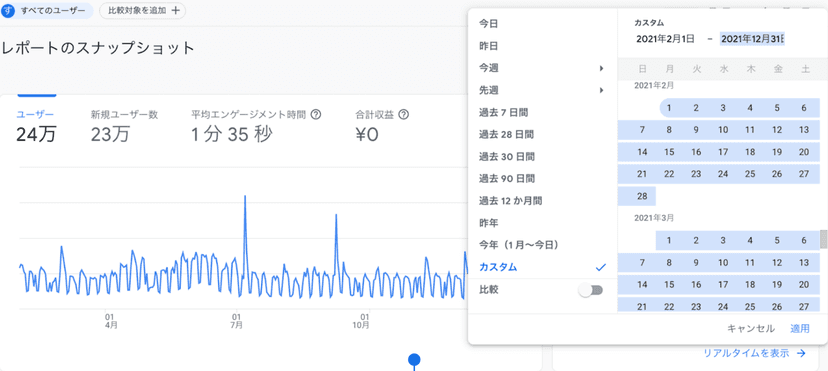Pick March 13 in the calendar
828x371 pixels.
coord(804,263)
